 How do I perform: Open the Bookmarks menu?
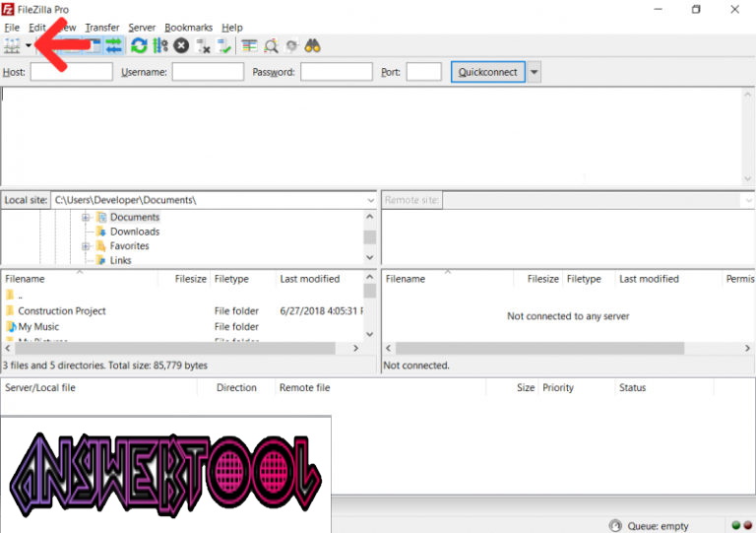189,28
